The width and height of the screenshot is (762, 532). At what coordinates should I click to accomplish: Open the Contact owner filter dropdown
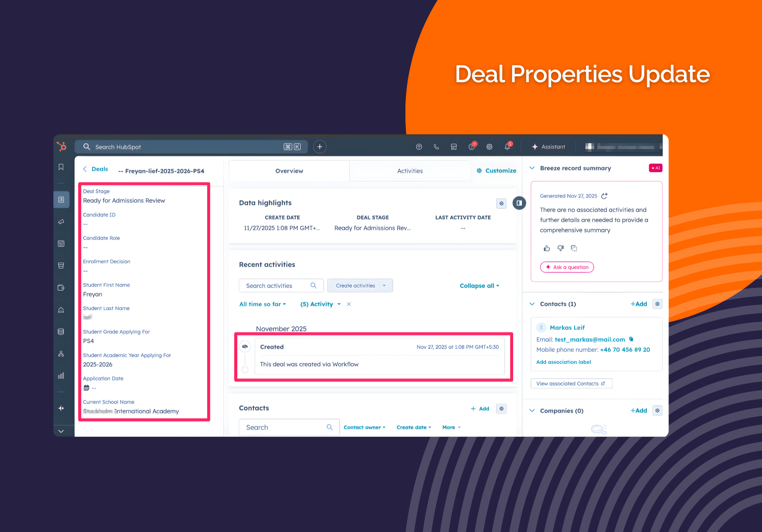click(x=364, y=427)
